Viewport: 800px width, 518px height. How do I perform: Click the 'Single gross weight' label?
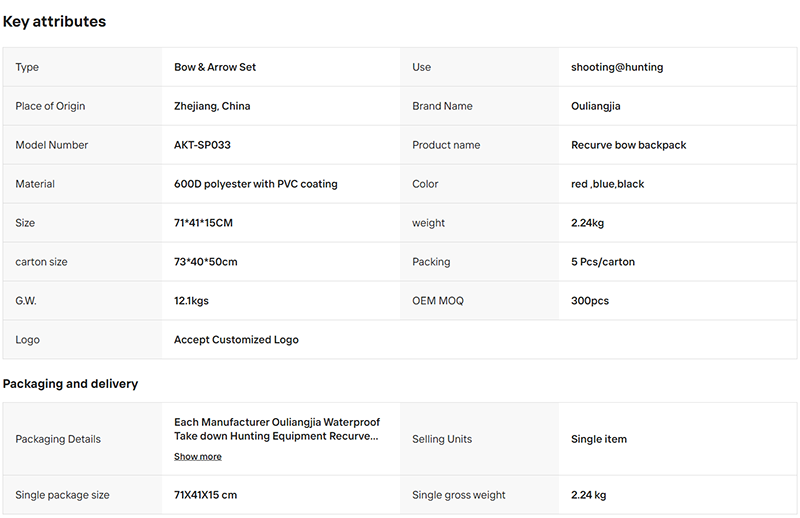coord(459,495)
